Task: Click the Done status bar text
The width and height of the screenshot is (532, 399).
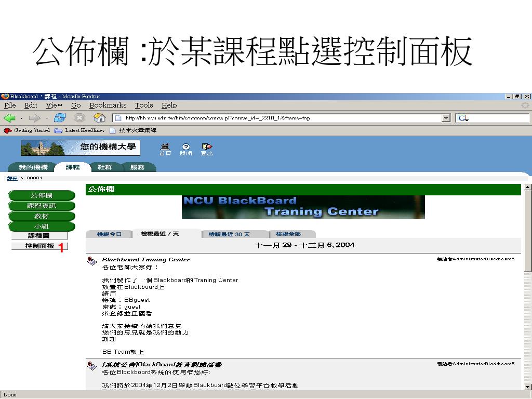Action: click(x=10, y=395)
